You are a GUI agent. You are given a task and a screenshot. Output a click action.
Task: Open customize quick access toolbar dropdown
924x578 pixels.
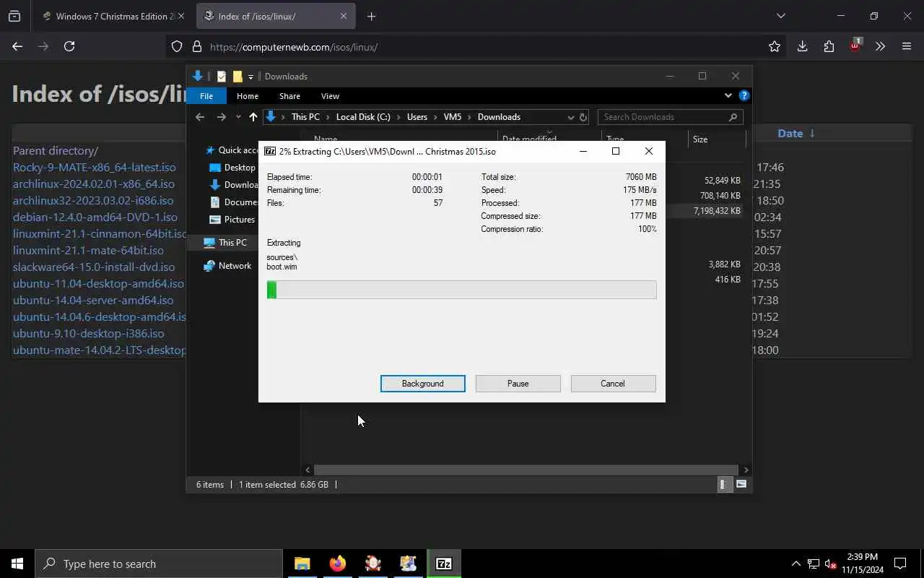click(x=251, y=77)
